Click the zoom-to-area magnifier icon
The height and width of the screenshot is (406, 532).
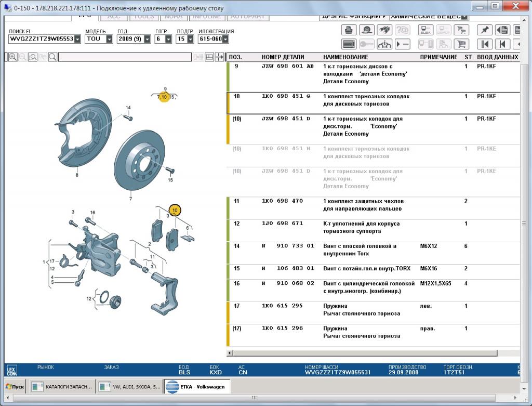(x=33, y=57)
